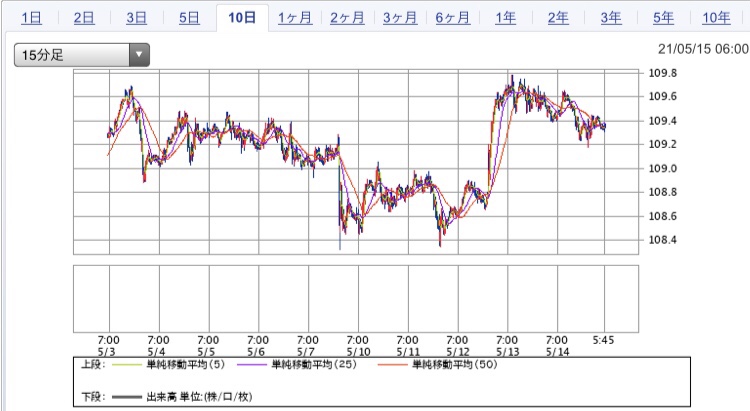This screenshot has width=750, height=411.
Task: Click the gray volume swatch in legend
Action: click(126, 397)
